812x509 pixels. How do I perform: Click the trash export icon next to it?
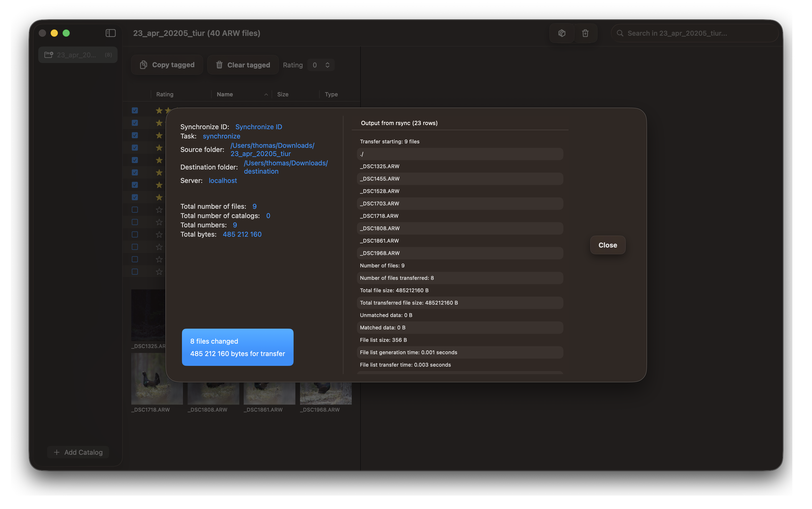coord(585,33)
